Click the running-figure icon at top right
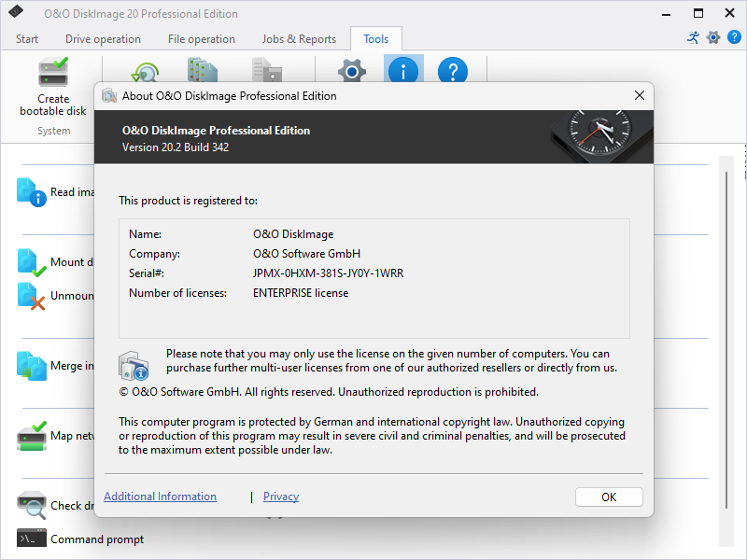 point(693,37)
